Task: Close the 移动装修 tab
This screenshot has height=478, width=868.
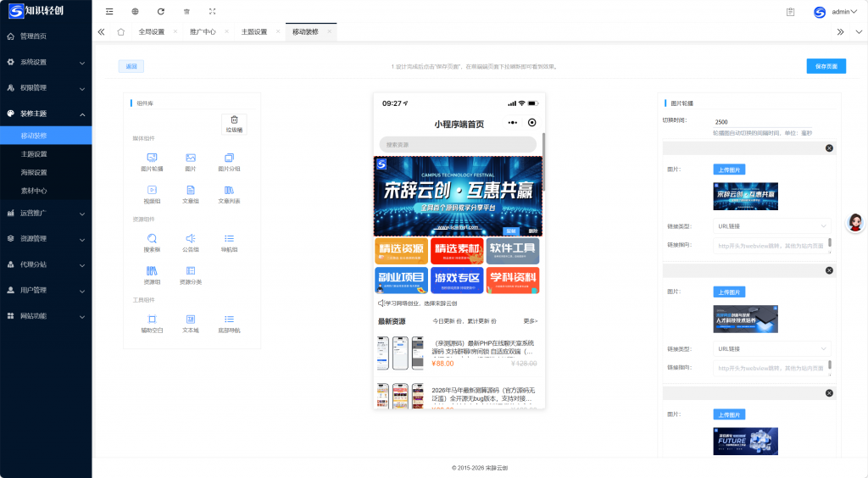Action: click(x=330, y=31)
